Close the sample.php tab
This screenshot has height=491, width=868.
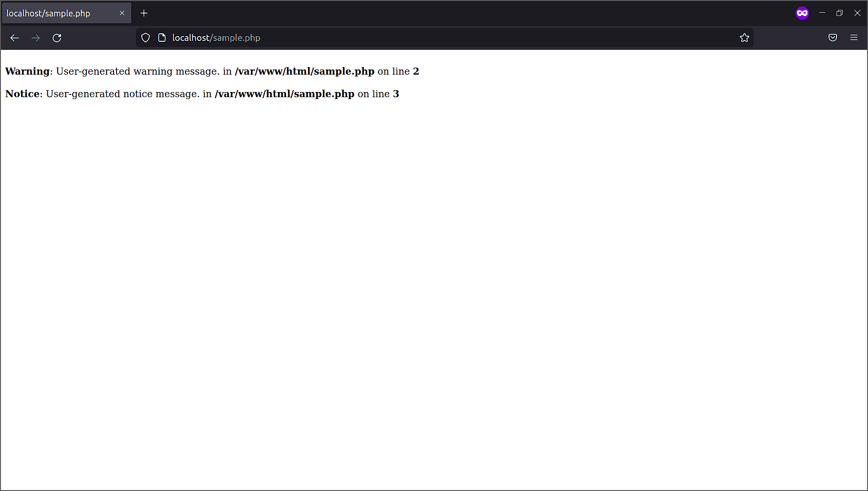click(x=122, y=13)
